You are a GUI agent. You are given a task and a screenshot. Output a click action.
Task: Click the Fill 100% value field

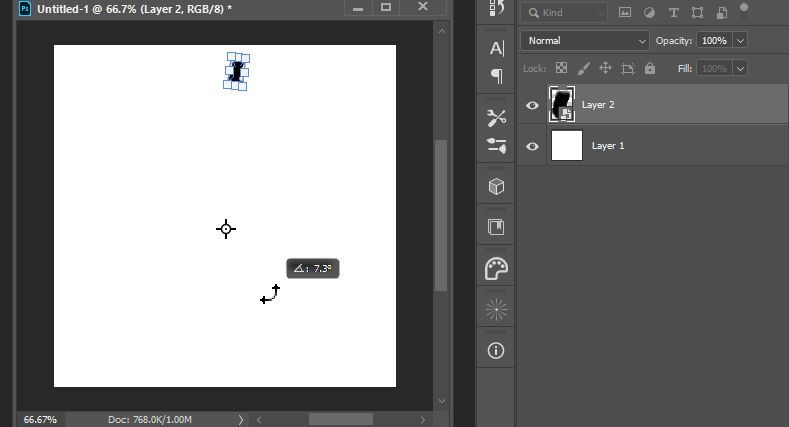coord(715,68)
